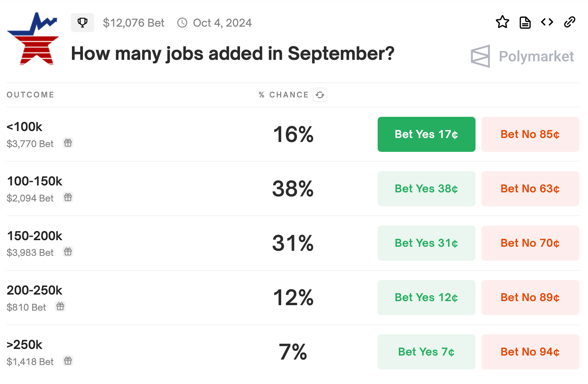Click Bet No 94¢ for >250k

coord(530,352)
